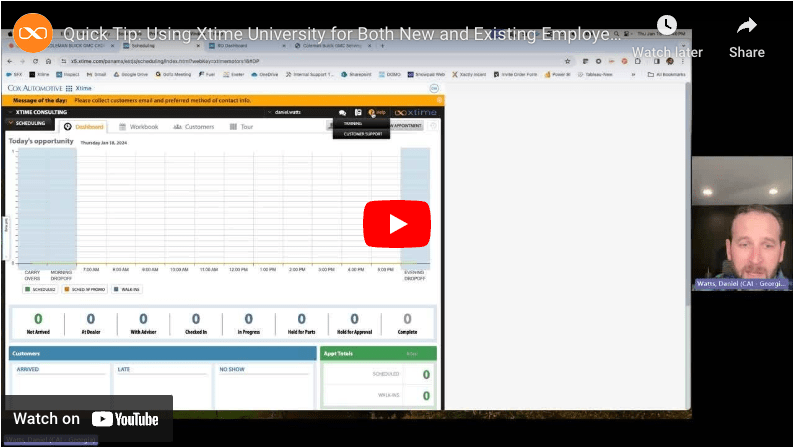
Task: Select the Customers tab
Action: pyautogui.click(x=193, y=127)
